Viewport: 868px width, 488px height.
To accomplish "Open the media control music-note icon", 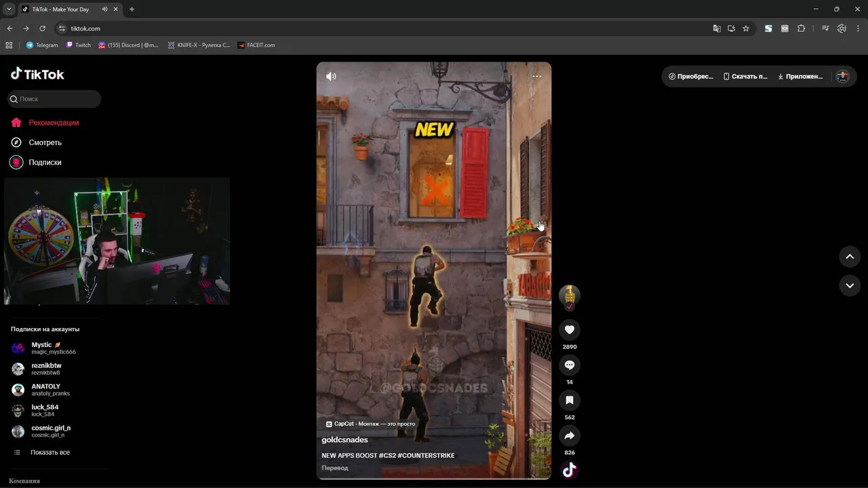I will coord(825,28).
